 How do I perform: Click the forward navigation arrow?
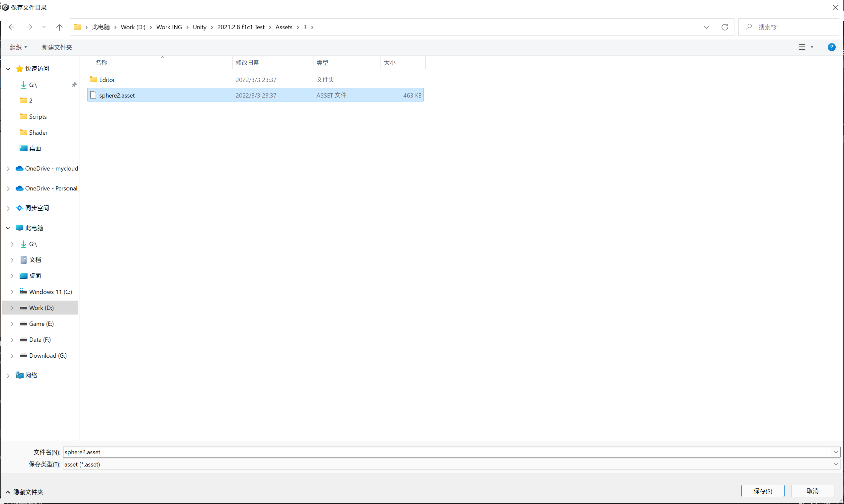29,27
